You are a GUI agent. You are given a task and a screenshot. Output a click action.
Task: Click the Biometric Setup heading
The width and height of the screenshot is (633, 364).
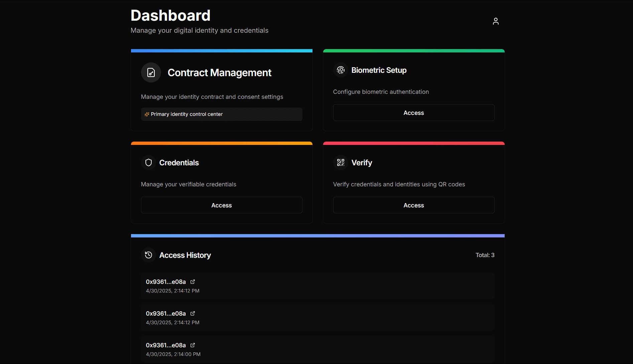(x=379, y=70)
